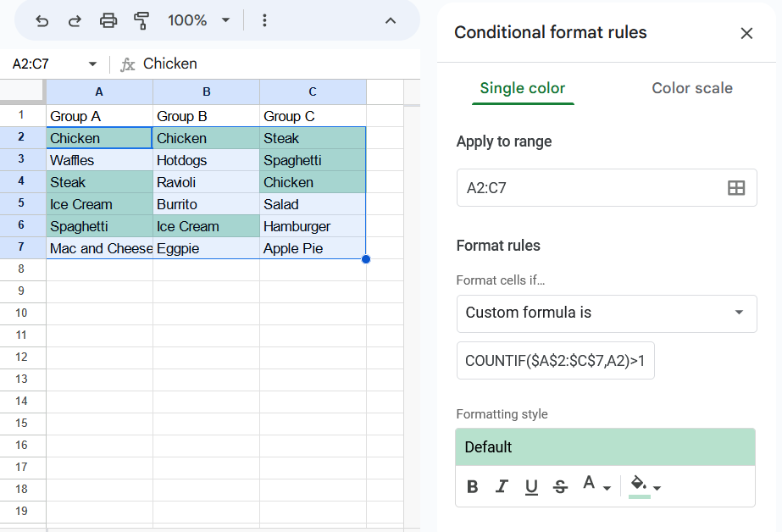Click the select data range grid icon
Screen dimensions: 782x532
click(x=736, y=188)
